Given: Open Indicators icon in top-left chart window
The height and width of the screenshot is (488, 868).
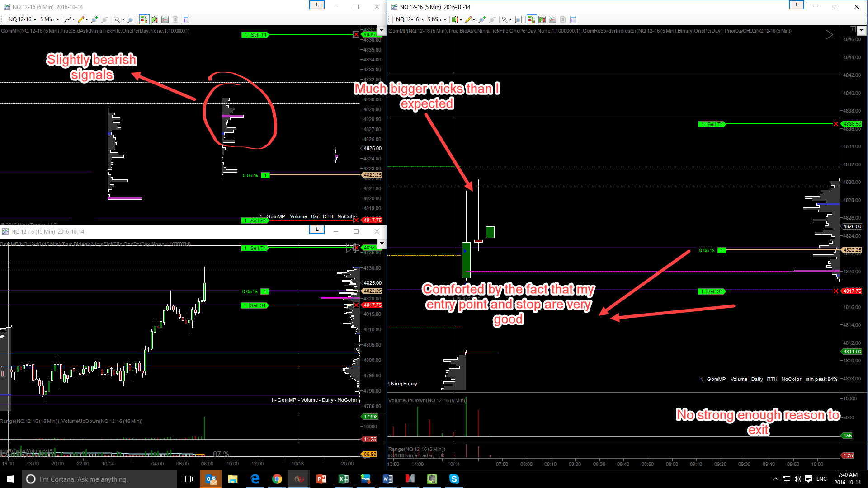Looking at the screenshot, I should point(165,19).
